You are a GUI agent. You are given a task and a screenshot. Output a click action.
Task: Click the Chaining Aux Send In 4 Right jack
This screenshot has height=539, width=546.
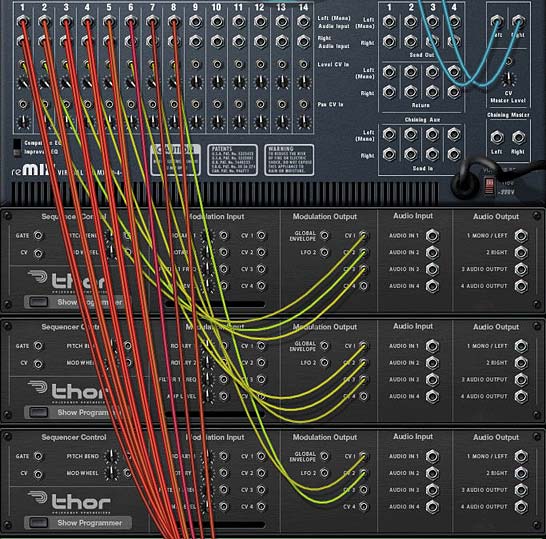[454, 154]
